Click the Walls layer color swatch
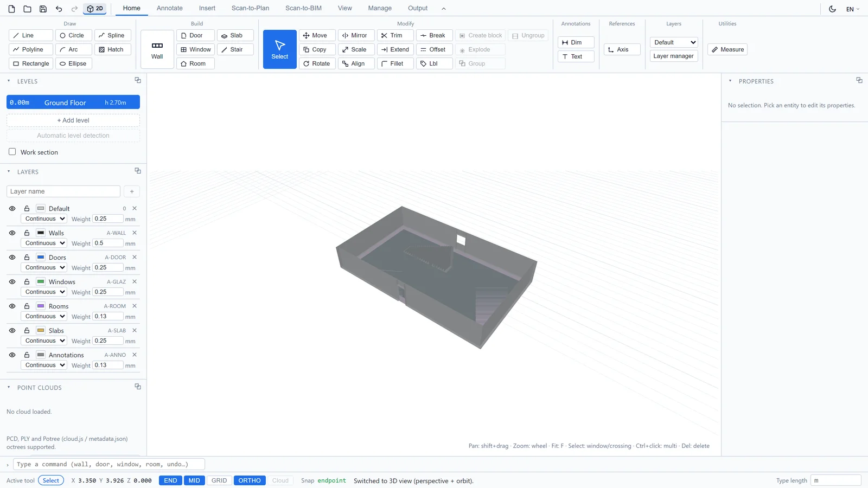Viewport: 868px width, 488px height. [41, 233]
